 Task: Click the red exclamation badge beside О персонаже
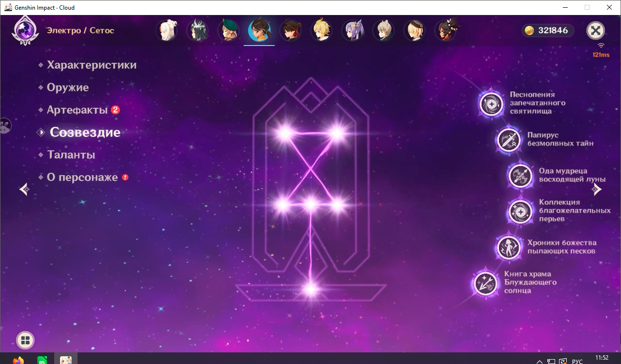coord(125,177)
